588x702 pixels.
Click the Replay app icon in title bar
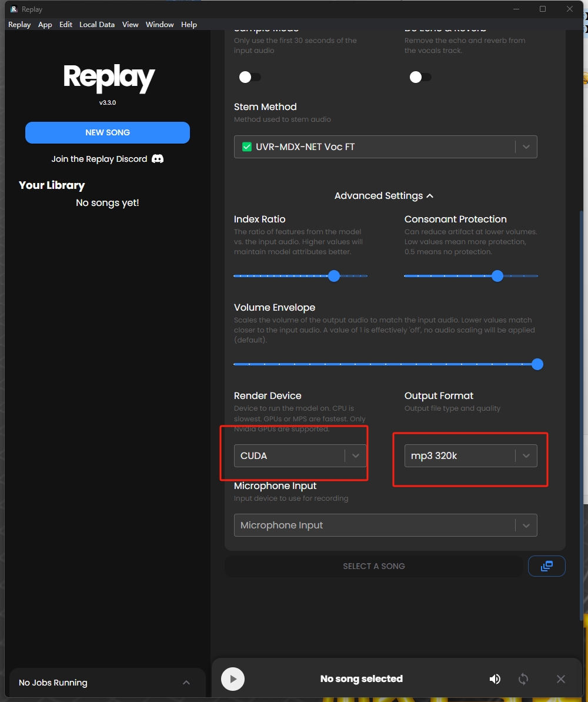point(14,9)
